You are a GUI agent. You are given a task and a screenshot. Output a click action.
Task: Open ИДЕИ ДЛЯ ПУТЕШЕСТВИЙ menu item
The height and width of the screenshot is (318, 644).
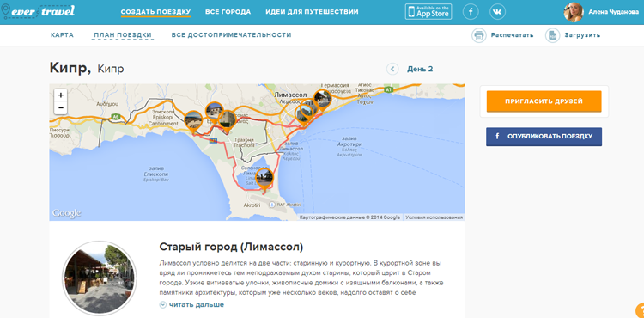click(312, 12)
